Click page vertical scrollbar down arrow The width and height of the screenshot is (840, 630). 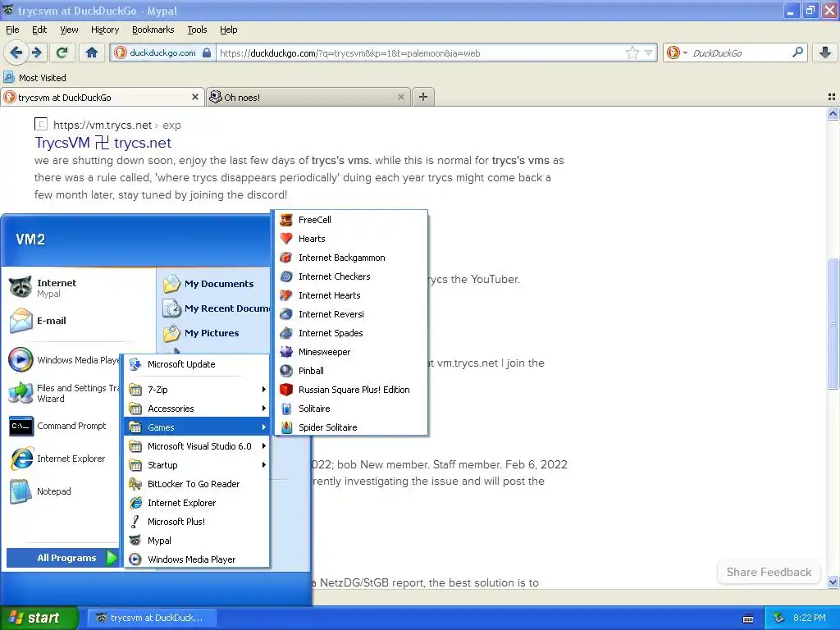[x=833, y=582]
